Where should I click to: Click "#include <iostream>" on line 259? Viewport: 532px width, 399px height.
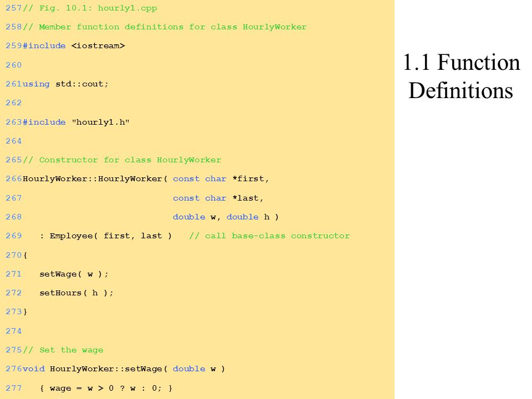click(x=74, y=46)
